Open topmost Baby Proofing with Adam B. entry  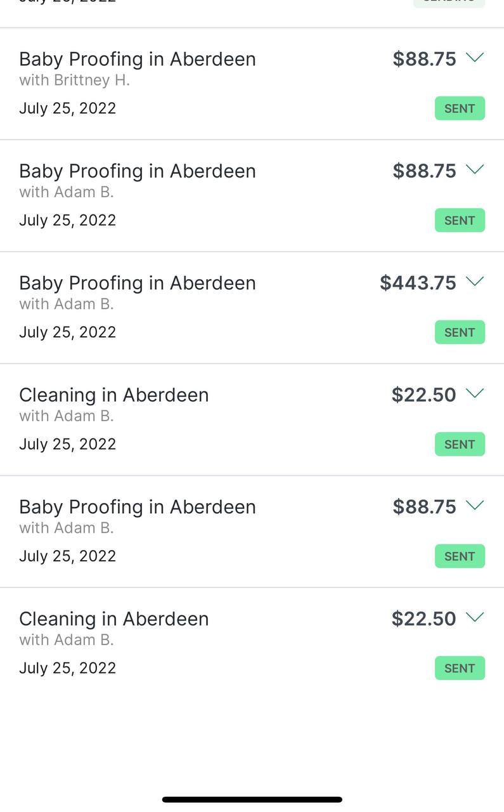137,171
